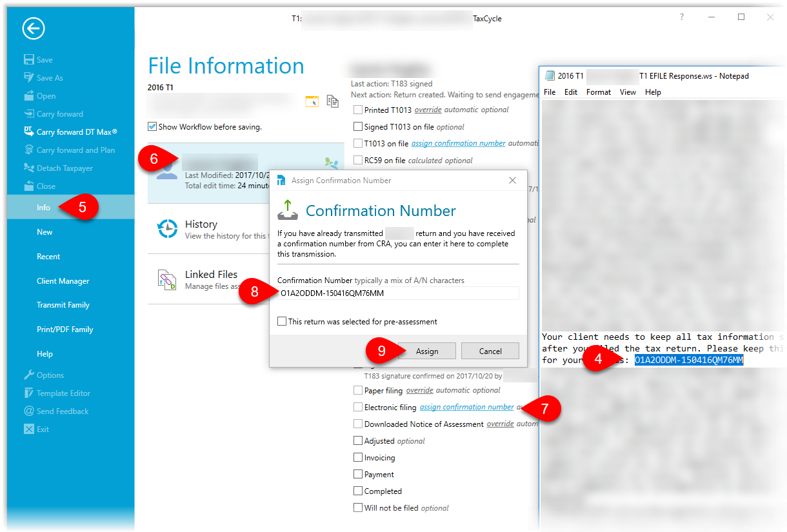Click the Save disk icon
This screenshot has height=532, width=787.
pyautogui.click(x=28, y=59)
